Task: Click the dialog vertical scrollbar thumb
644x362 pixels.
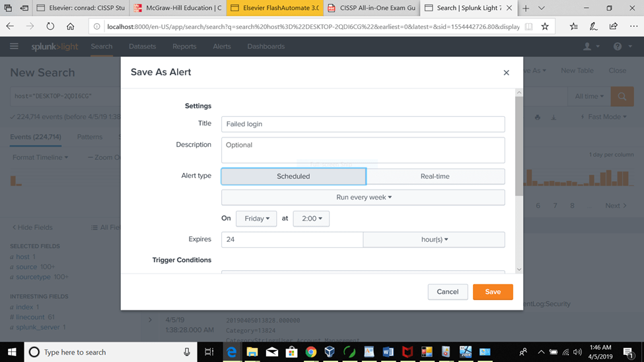Action: [x=519, y=146]
